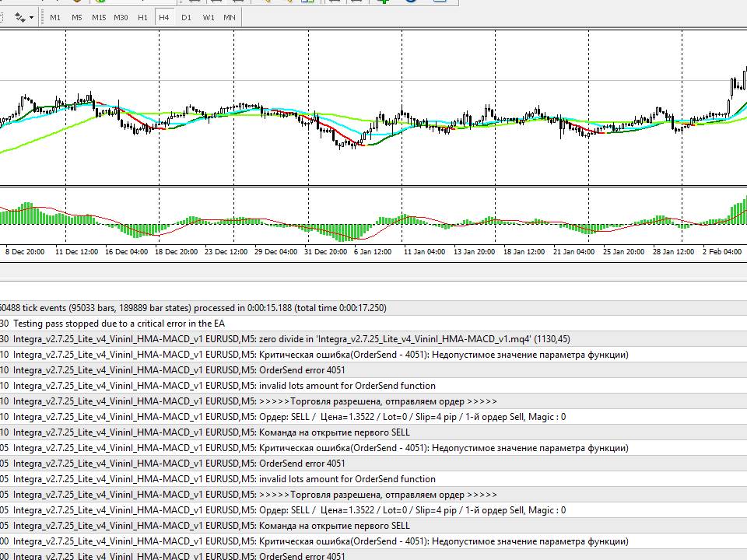Select the tick events processed log line
The height and width of the screenshot is (560, 747).
pyautogui.click(x=373, y=308)
